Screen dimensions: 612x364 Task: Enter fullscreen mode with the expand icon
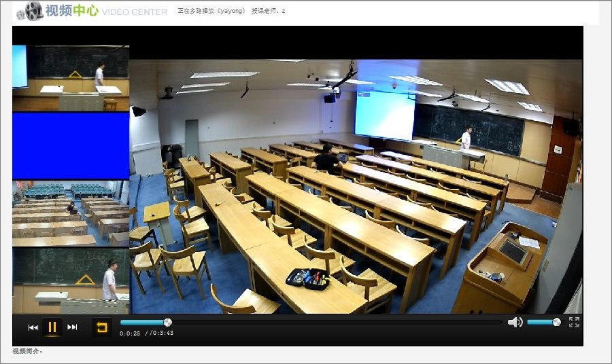click(574, 322)
